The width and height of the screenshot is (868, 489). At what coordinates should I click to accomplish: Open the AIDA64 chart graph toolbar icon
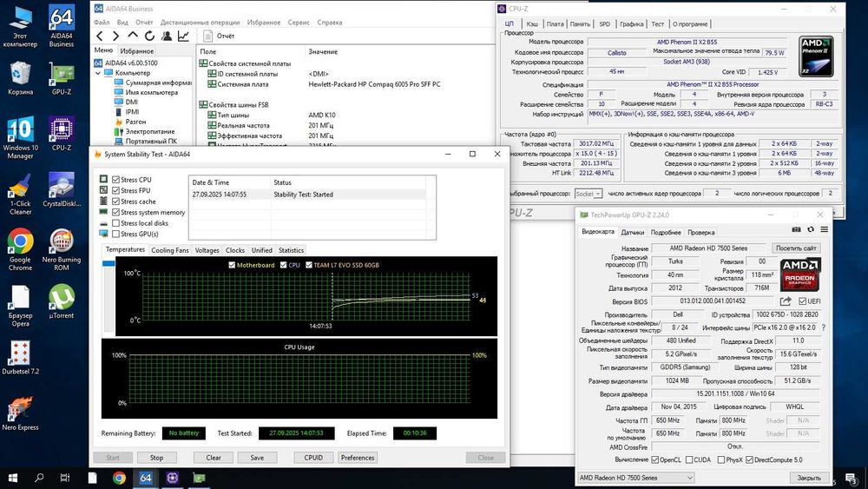point(183,36)
